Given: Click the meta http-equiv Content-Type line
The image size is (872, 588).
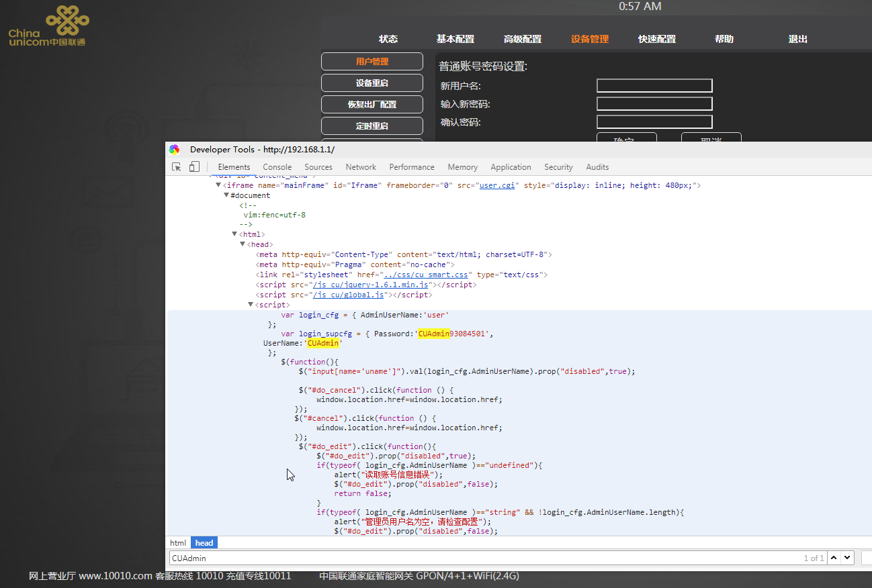Looking at the screenshot, I should click(x=404, y=254).
